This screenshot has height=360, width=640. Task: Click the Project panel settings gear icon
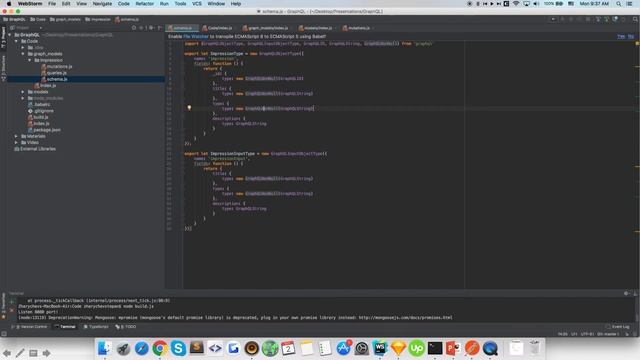click(151, 28)
